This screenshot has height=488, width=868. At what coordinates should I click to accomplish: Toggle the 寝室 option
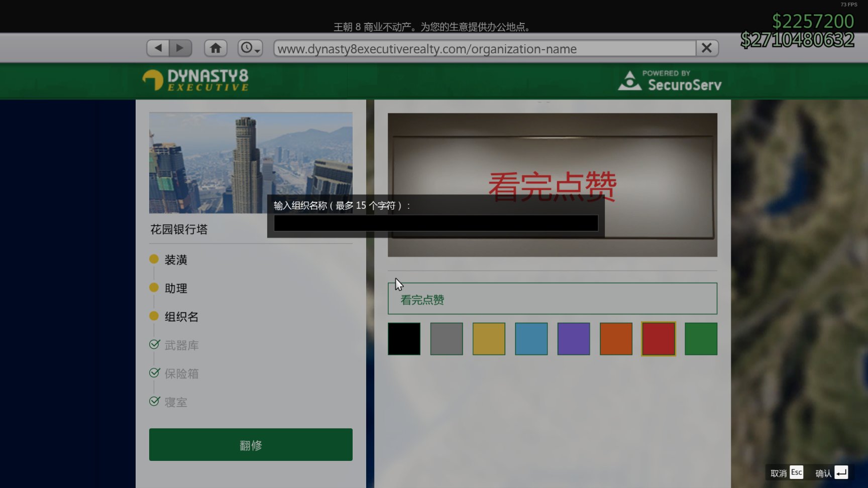click(169, 402)
